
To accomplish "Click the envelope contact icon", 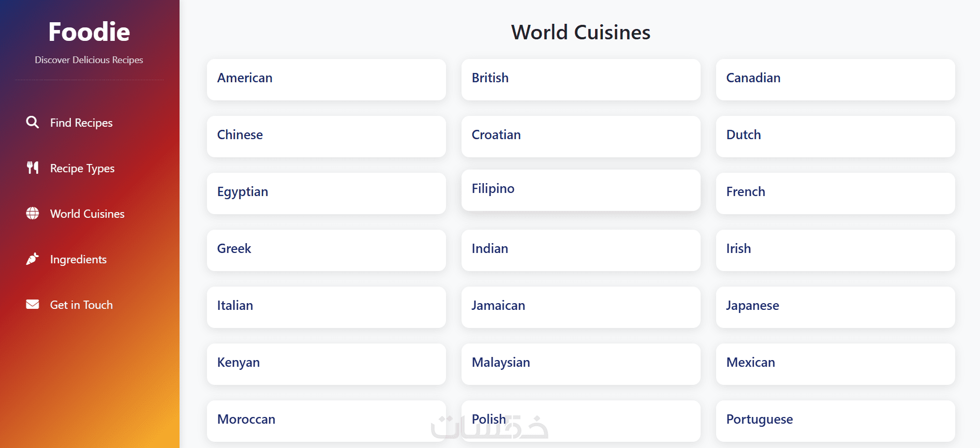I will [33, 304].
